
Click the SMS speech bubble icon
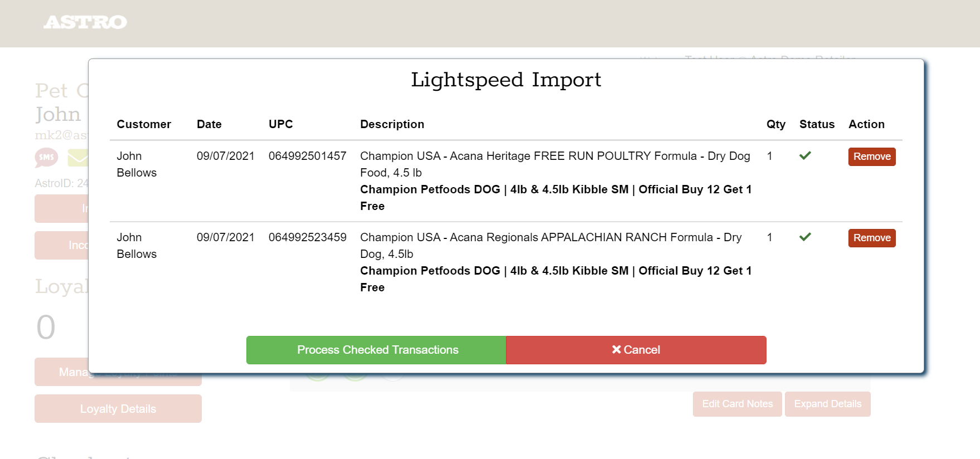pyautogui.click(x=46, y=157)
